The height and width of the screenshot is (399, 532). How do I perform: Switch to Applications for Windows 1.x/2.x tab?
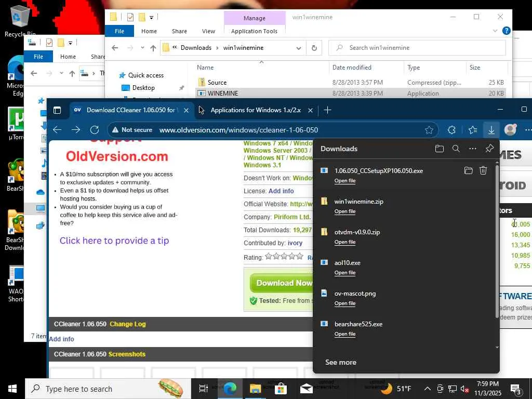[256, 110]
